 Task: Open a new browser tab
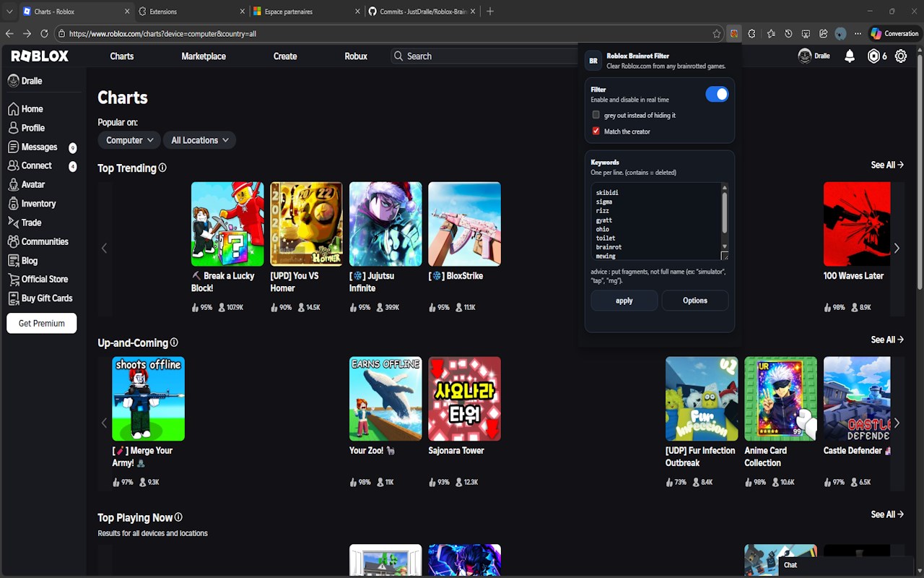click(490, 12)
